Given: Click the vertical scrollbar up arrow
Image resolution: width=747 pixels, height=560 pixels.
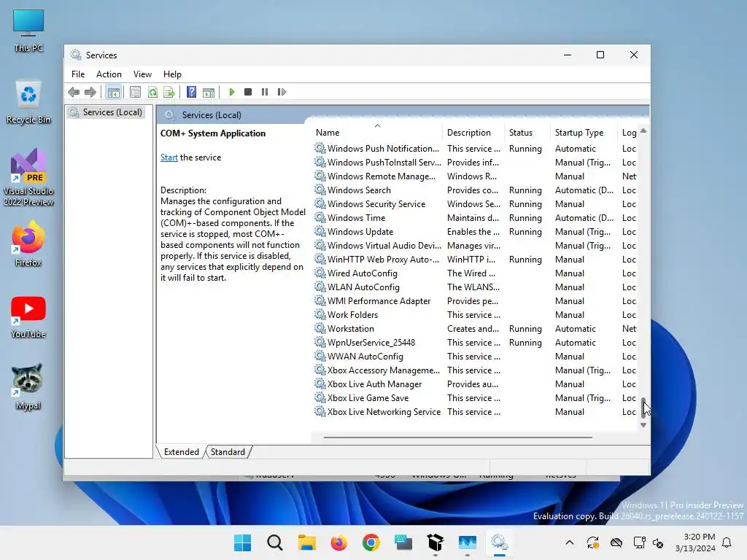Looking at the screenshot, I should [643, 131].
